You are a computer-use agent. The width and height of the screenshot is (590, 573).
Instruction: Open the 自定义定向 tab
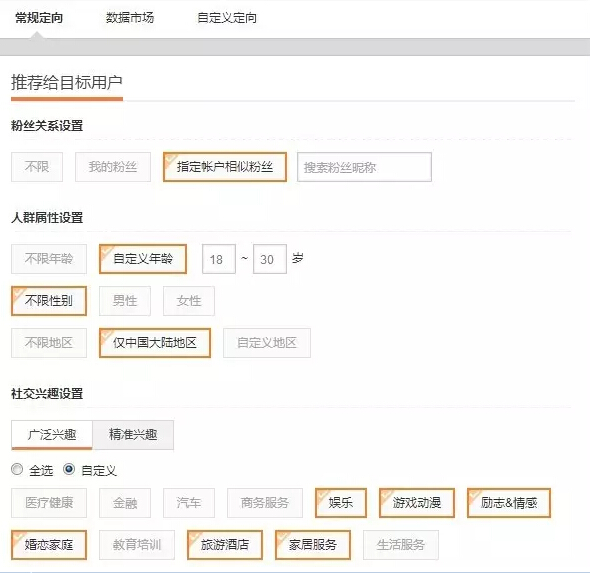(227, 18)
